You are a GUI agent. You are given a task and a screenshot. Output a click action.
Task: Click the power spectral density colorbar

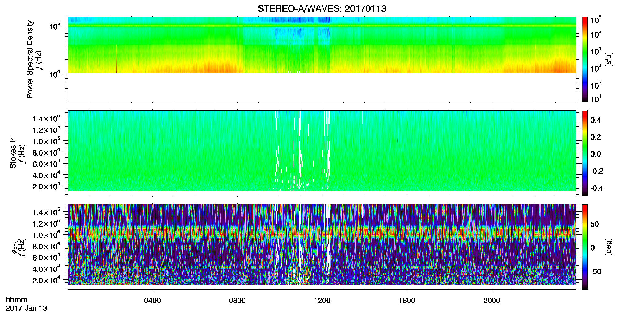point(585,59)
